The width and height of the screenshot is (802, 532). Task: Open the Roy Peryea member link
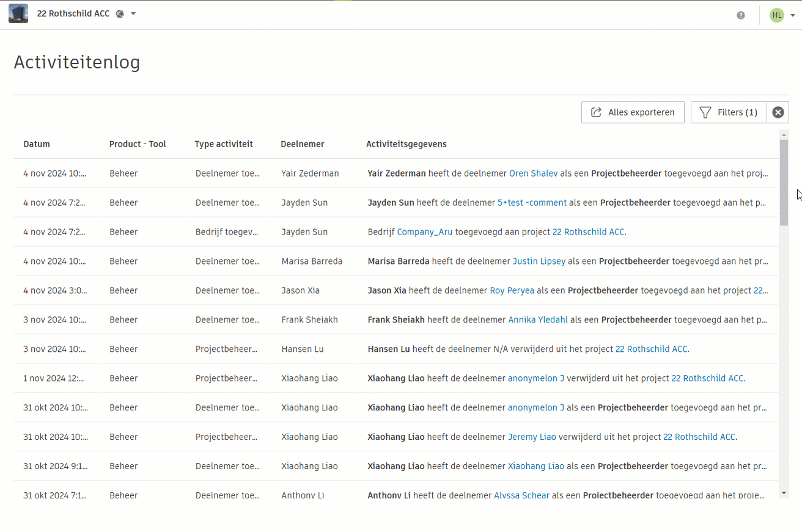coord(512,291)
